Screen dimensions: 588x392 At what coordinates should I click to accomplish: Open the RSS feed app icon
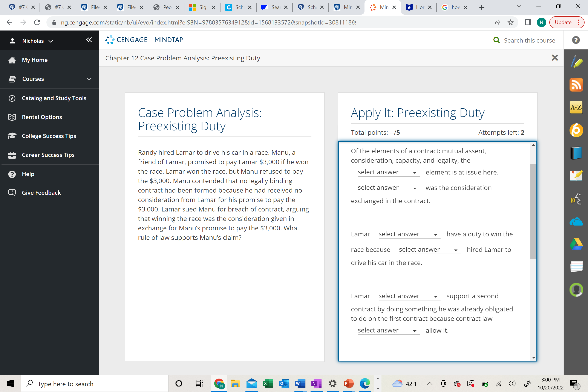click(x=576, y=85)
